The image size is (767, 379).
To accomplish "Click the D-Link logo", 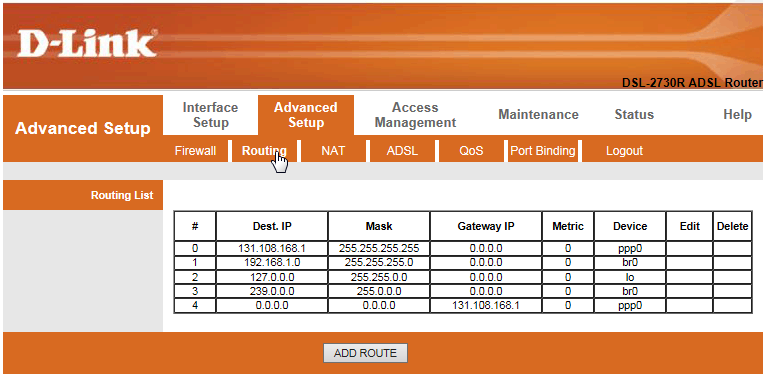I will (x=88, y=43).
